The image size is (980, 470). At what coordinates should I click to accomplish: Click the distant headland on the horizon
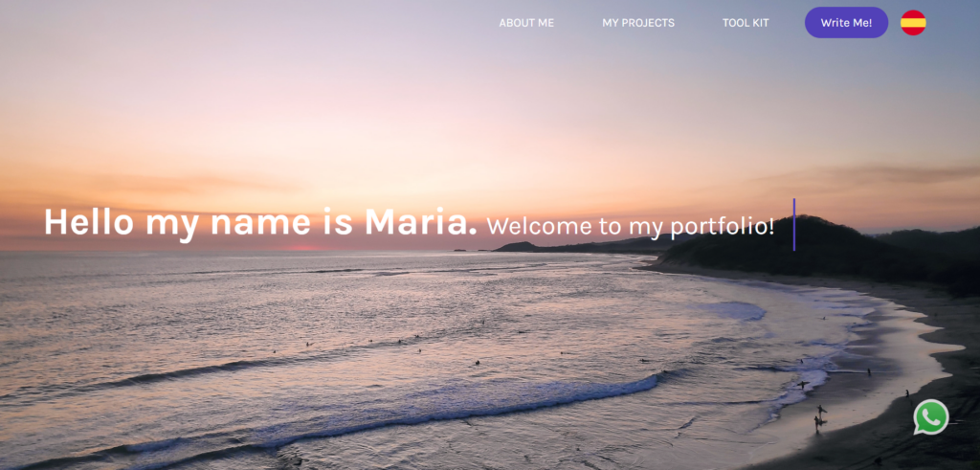coord(563,246)
